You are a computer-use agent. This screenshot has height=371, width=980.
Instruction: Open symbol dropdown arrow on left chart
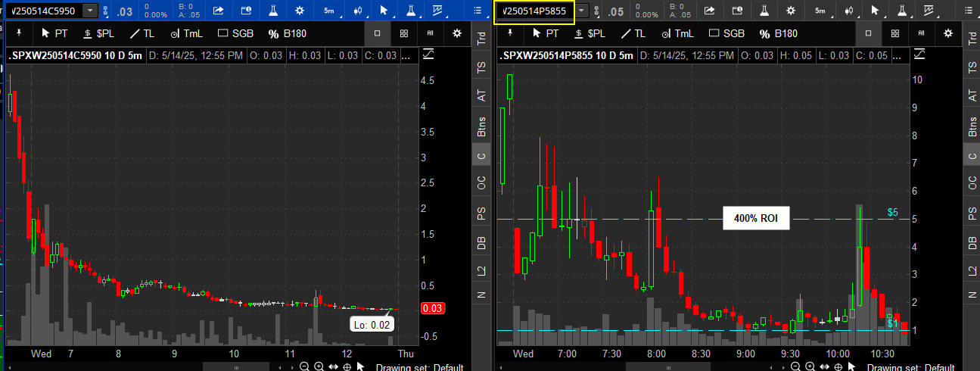coord(90,11)
